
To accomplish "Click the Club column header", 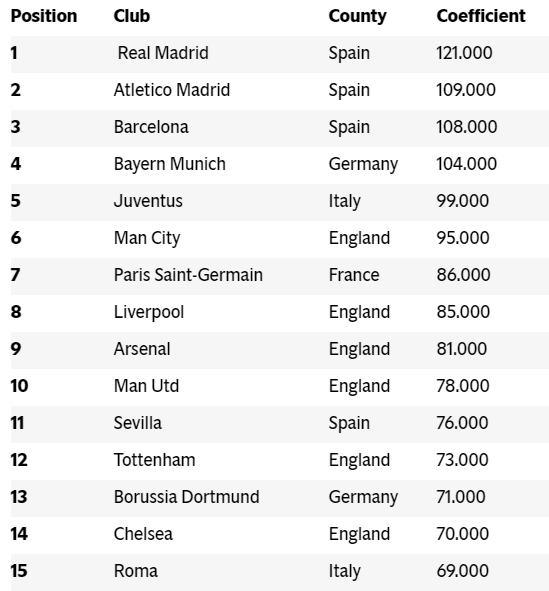I will click(132, 16).
